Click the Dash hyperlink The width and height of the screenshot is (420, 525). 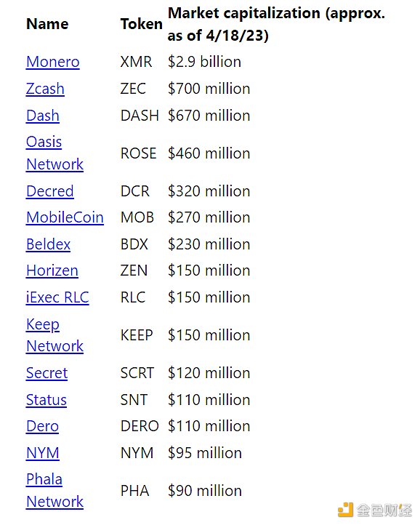click(43, 116)
